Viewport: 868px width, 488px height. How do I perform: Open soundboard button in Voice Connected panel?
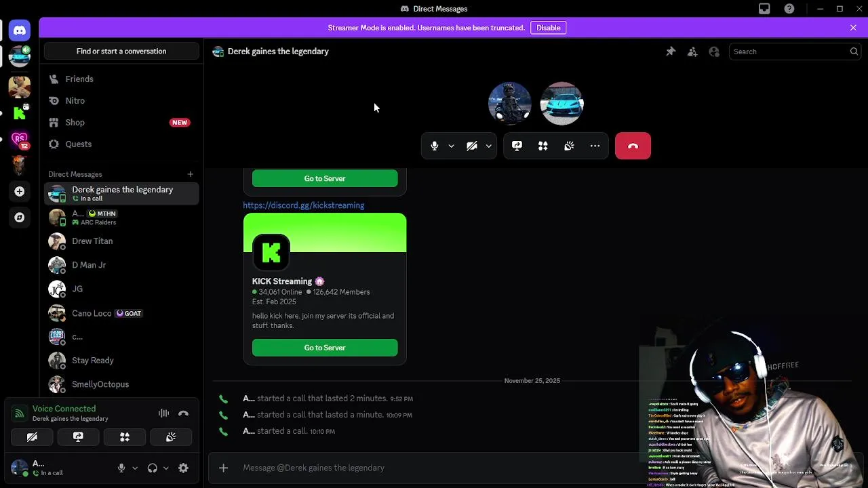[x=171, y=437]
